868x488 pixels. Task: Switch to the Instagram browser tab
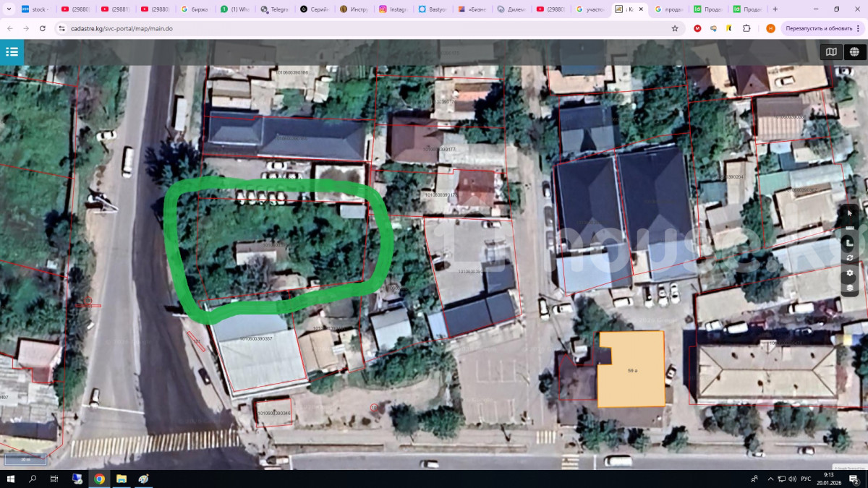[394, 9]
